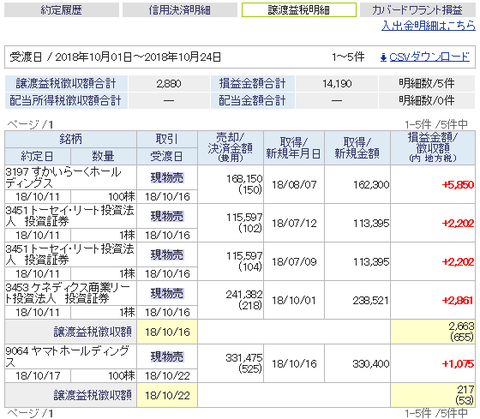Screen dimensions: 480x419
Task: Click the 18/10/22 tax collection date in yellow
Action: 167,396
